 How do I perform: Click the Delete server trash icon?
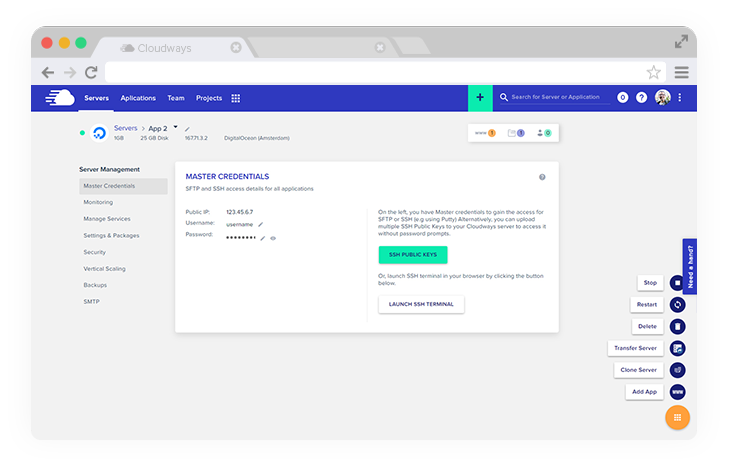click(677, 326)
